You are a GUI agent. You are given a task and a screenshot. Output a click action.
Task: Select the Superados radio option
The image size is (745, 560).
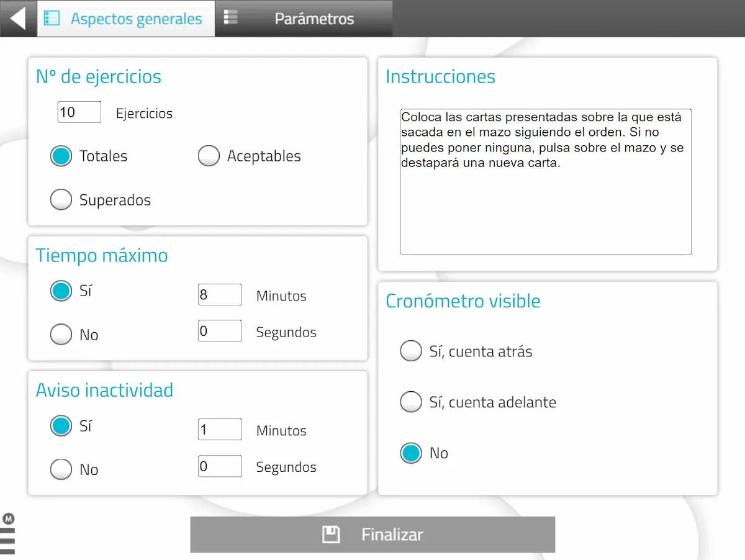(x=61, y=200)
